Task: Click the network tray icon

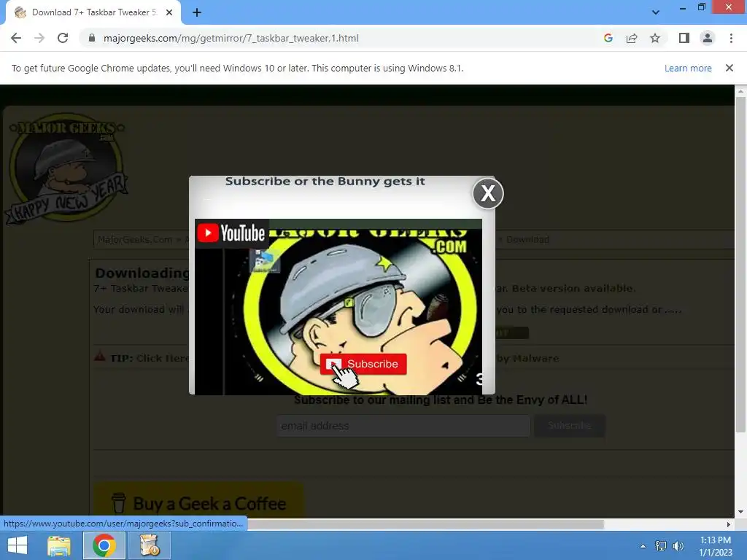Action: tap(661, 545)
